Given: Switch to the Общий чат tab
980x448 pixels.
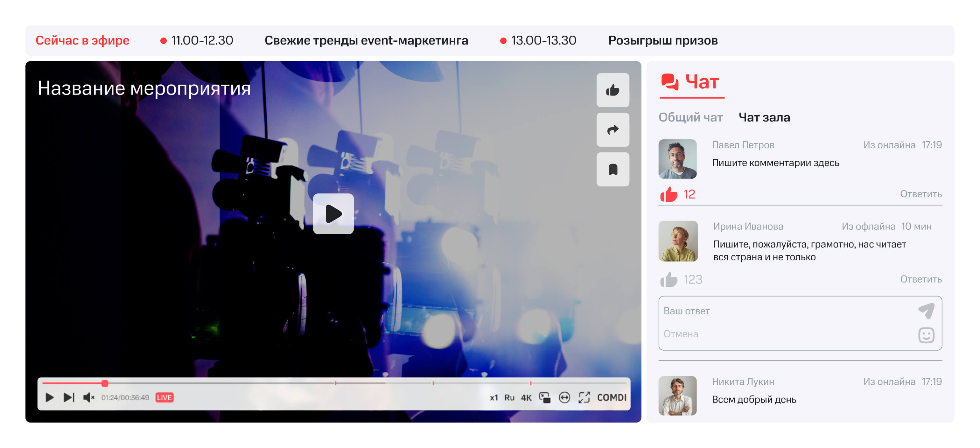Looking at the screenshot, I should (690, 117).
